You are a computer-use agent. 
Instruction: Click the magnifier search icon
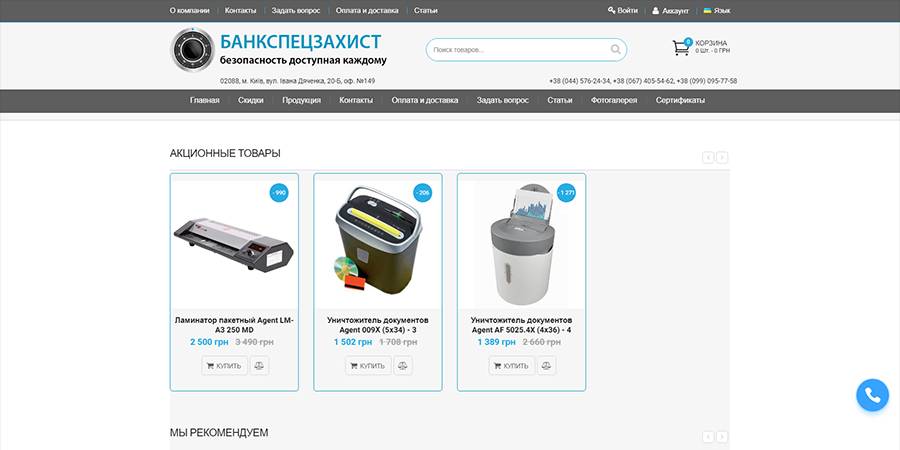point(615,49)
